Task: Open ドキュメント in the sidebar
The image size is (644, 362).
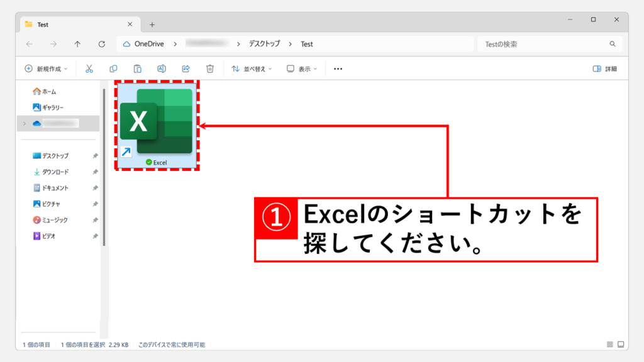Action: [50, 188]
